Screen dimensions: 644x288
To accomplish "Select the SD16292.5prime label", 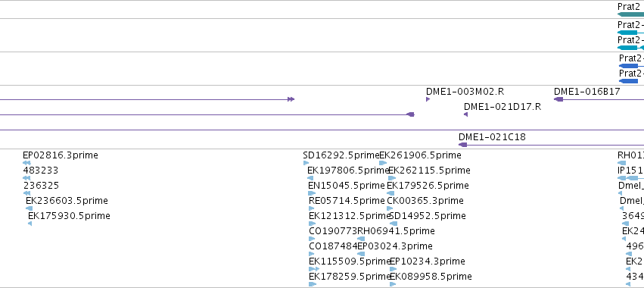I will (x=341, y=155).
